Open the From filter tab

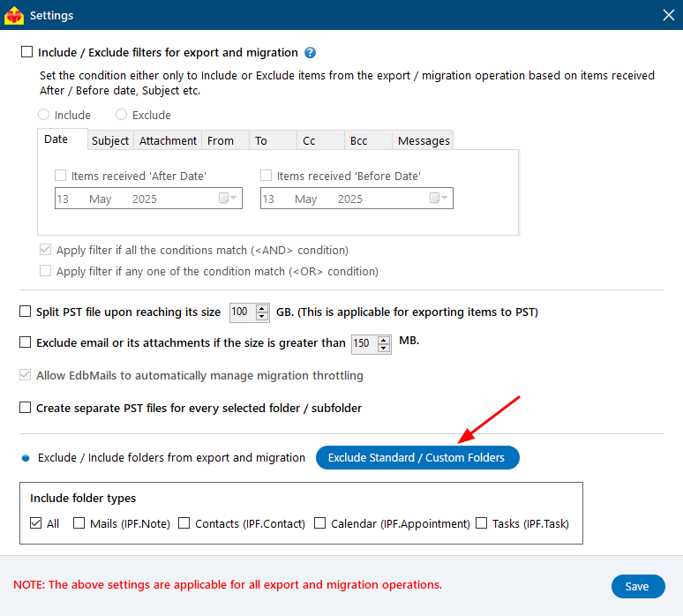[226, 140]
